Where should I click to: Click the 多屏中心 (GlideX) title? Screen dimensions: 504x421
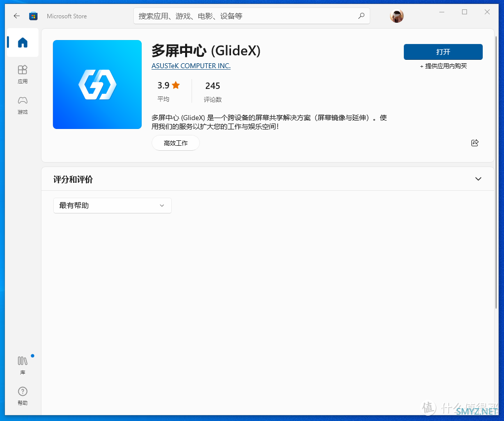click(206, 50)
